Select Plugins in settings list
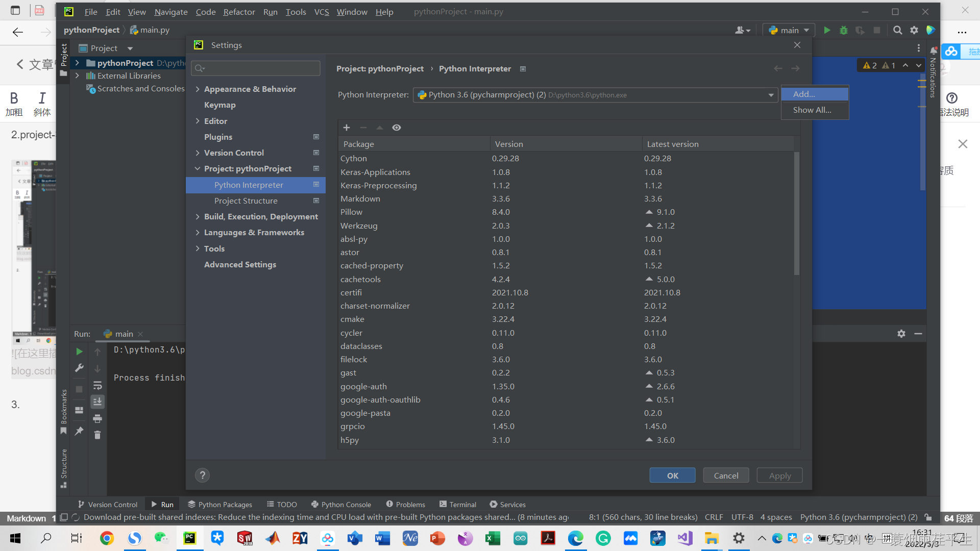This screenshot has height=551, width=980. [218, 137]
